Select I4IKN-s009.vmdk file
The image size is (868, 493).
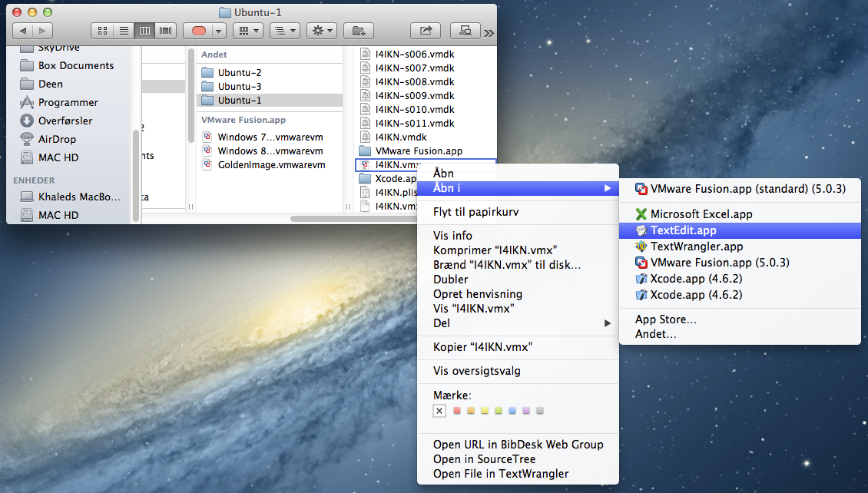(415, 96)
